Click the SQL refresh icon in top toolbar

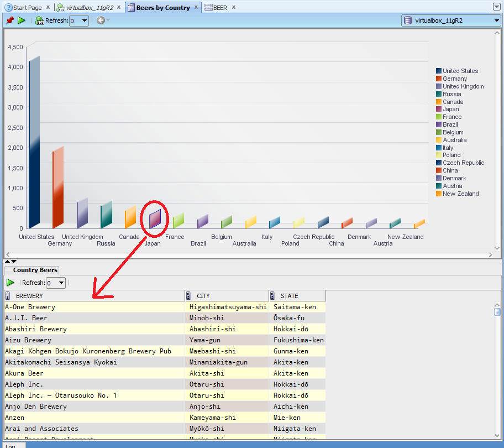tap(40, 20)
